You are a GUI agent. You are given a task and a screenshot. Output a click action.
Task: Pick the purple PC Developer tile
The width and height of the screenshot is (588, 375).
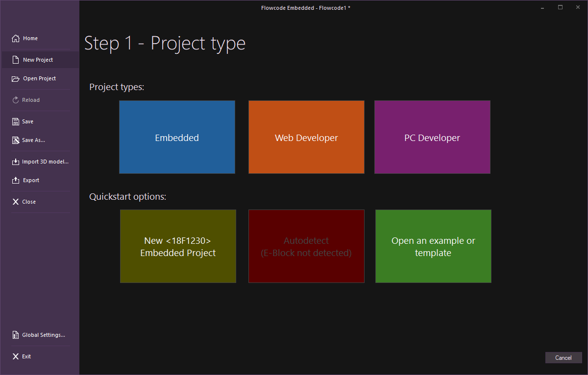point(432,137)
